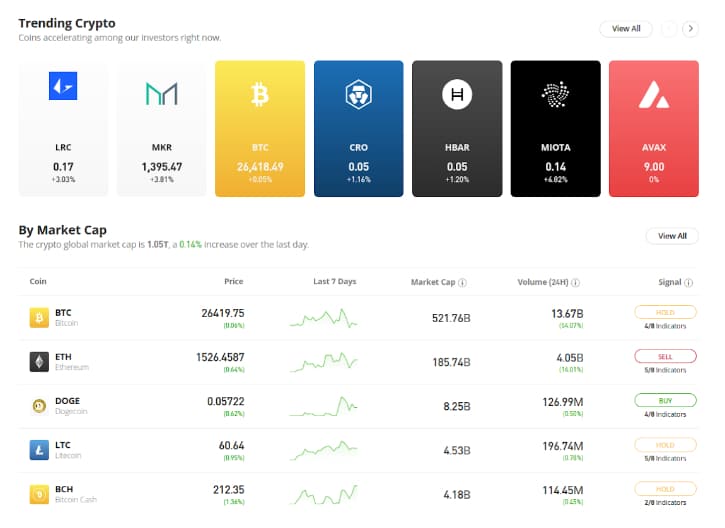The image size is (725, 528).
Task: Click the Market Cap column header
Action: click(433, 282)
